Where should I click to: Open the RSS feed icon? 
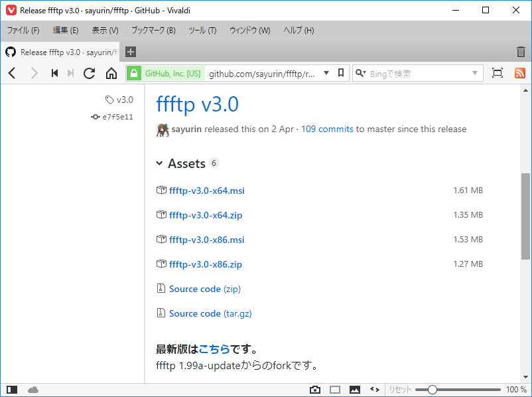(x=519, y=73)
